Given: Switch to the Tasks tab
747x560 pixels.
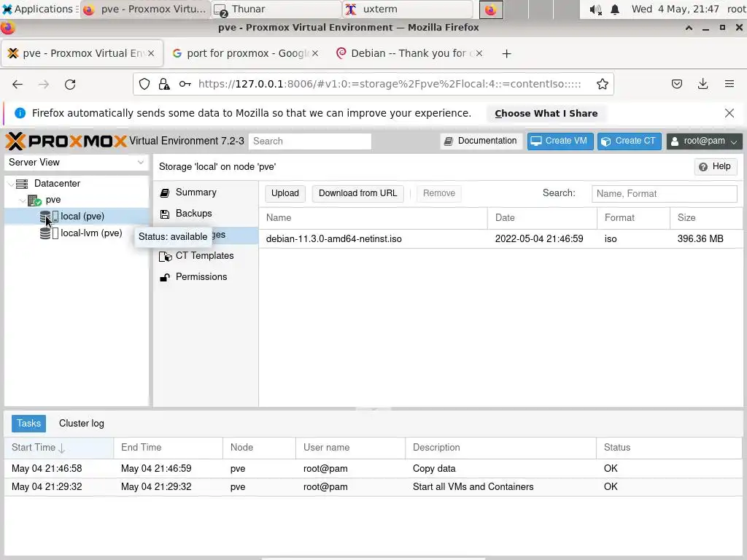Looking at the screenshot, I should [28, 424].
